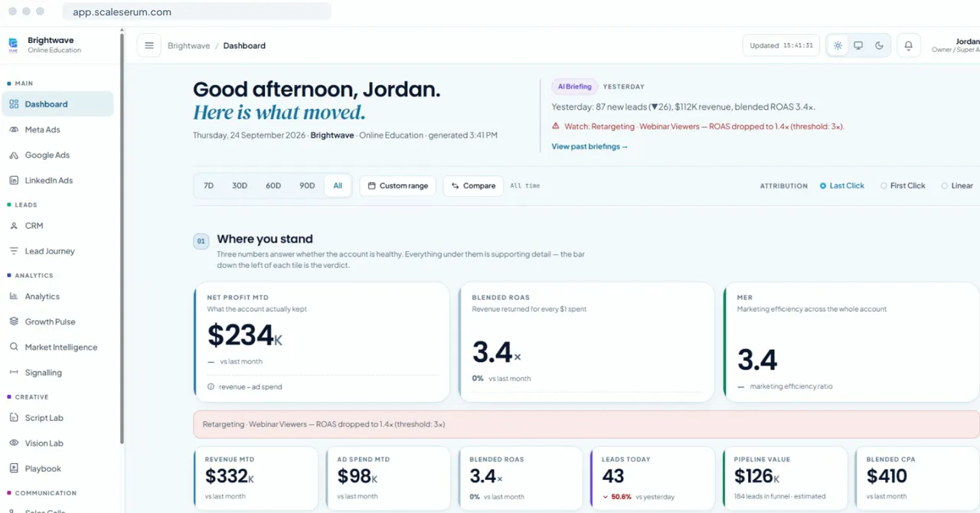Click the LinkedIn Ads sidebar icon
980x513 pixels.
click(x=14, y=180)
